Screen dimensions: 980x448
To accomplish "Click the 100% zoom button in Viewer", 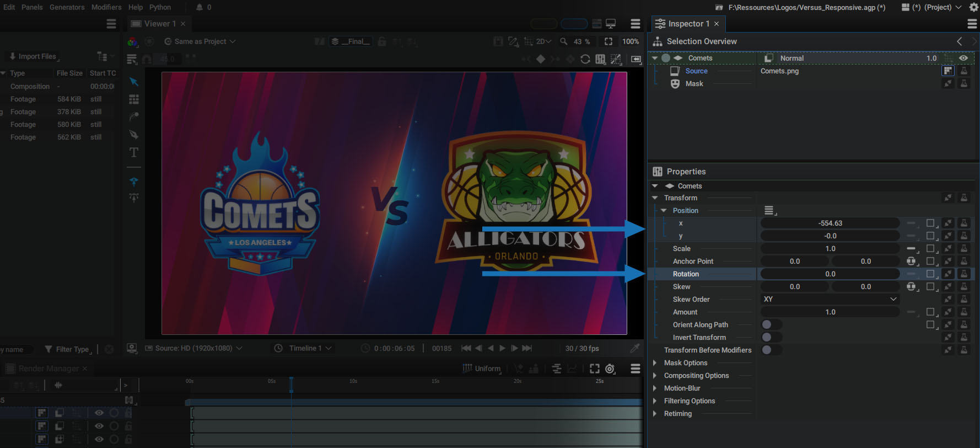I will click(x=631, y=41).
